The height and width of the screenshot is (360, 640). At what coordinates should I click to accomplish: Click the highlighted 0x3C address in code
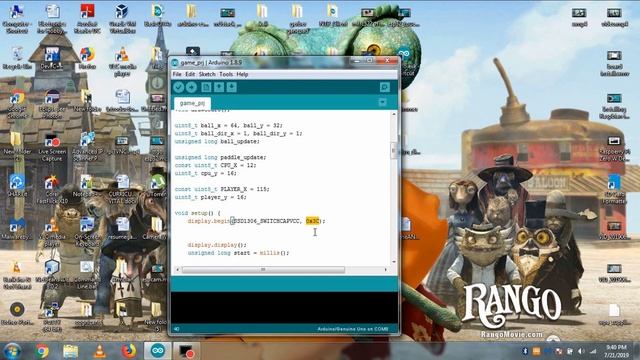[x=312, y=221]
